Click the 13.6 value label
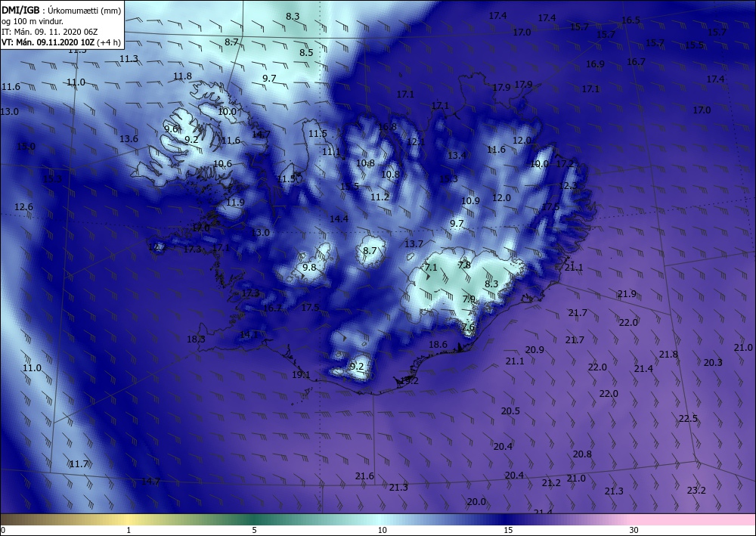This screenshot has width=756, height=536. (x=129, y=139)
